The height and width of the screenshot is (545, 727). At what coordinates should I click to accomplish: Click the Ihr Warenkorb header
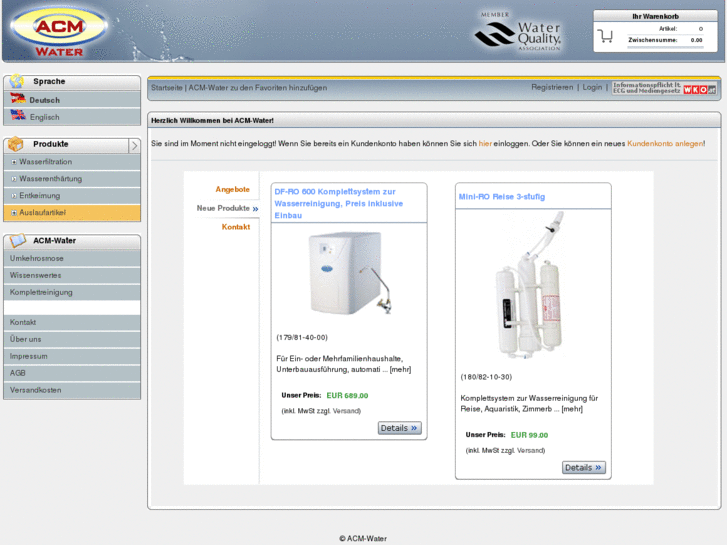[x=655, y=16]
